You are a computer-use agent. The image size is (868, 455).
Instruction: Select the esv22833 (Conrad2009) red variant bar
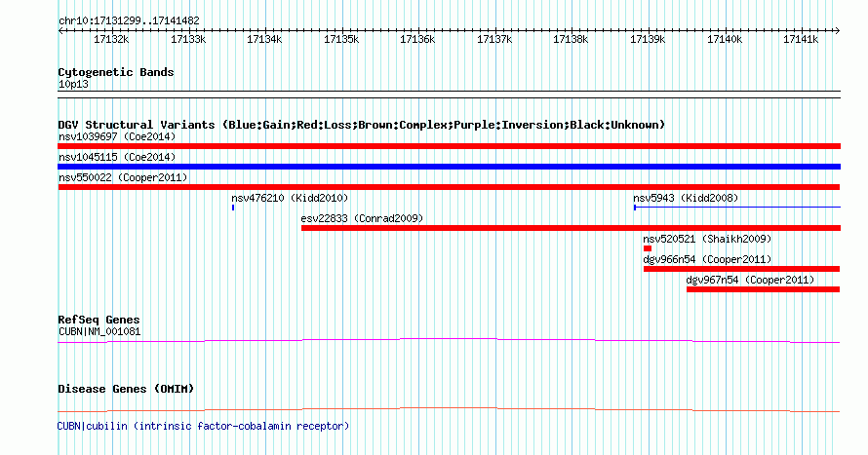(x=571, y=228)
